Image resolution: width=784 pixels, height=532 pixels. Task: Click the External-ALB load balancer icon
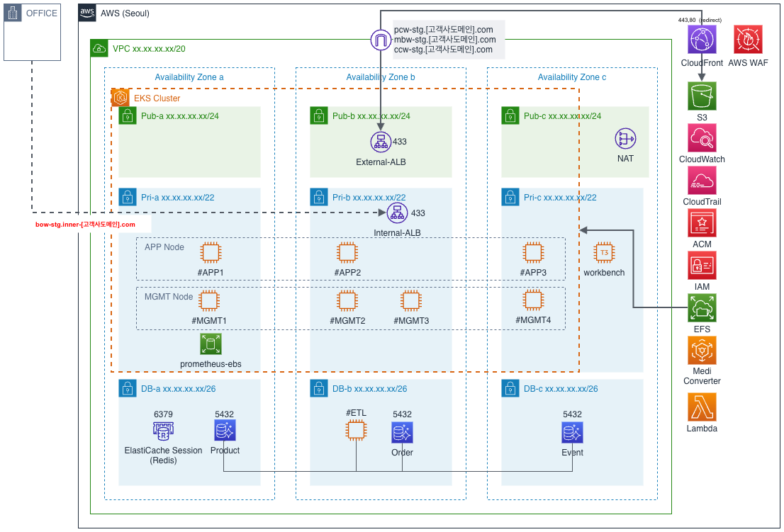[381, 142]
